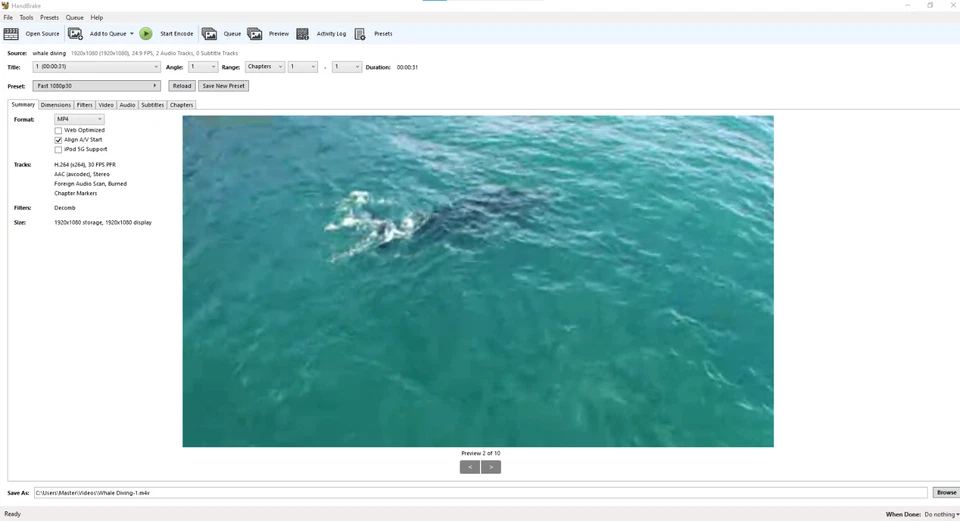Switch to the Video tab
Screen dimensions: 960x521
click(x=106, y=105)
